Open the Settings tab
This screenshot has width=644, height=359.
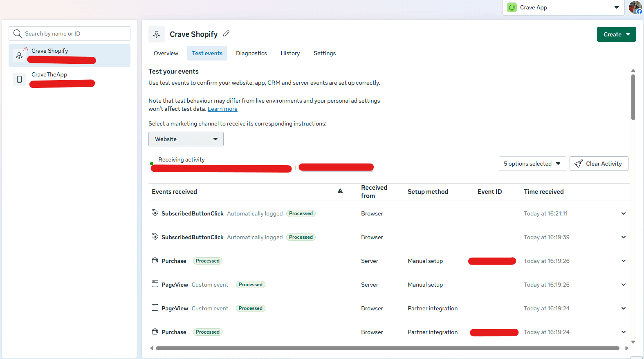(x=325, y=53)
